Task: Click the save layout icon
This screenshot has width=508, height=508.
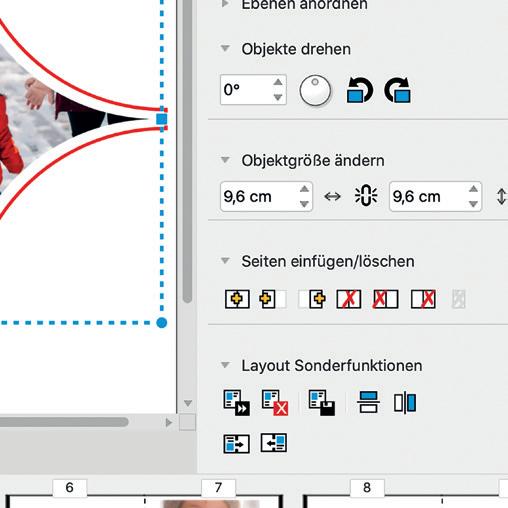Action: (322, 403)
